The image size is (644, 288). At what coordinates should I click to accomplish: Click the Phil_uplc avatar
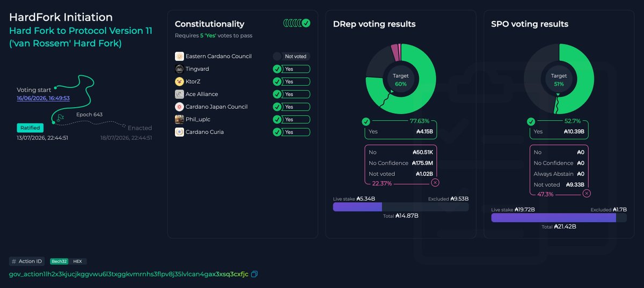click(179, 119)
